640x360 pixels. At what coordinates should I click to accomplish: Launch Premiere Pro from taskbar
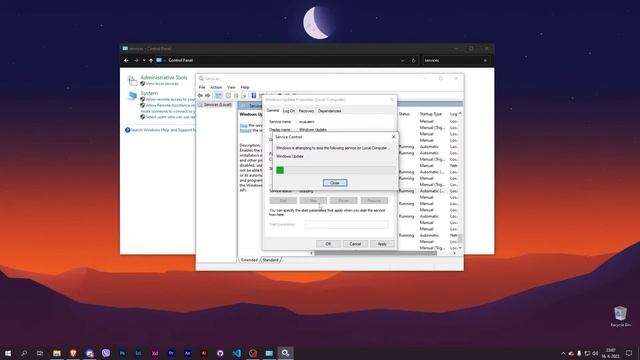click(x=171, y=353)
